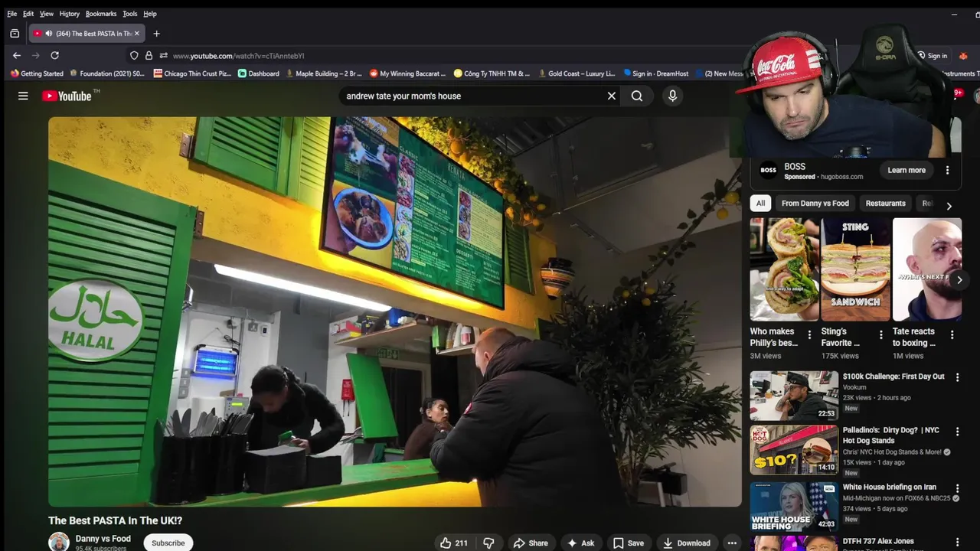The image size is (980, 551).
Task: Select the 'From Danny vs Food' chip
Action: [x=815, y=203]
